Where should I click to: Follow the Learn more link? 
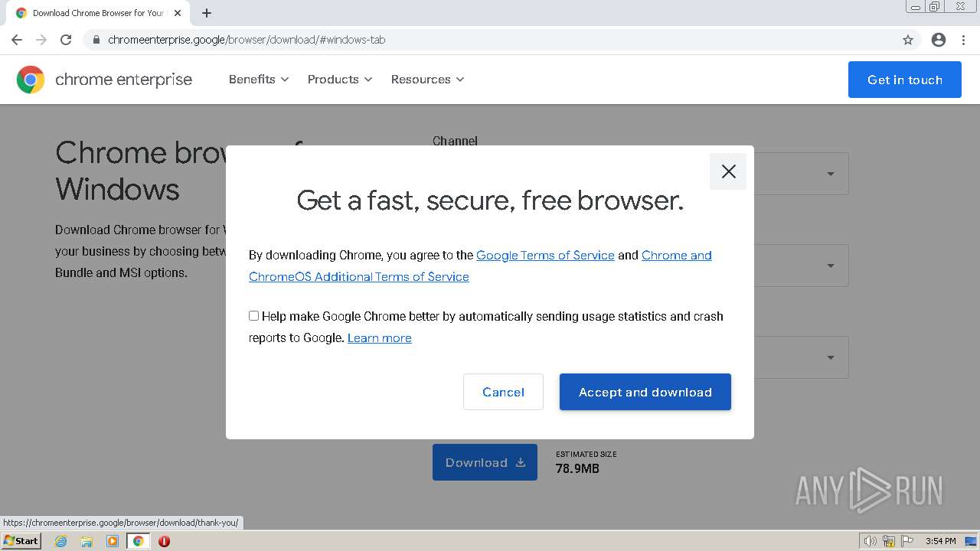tap(380, 338)
